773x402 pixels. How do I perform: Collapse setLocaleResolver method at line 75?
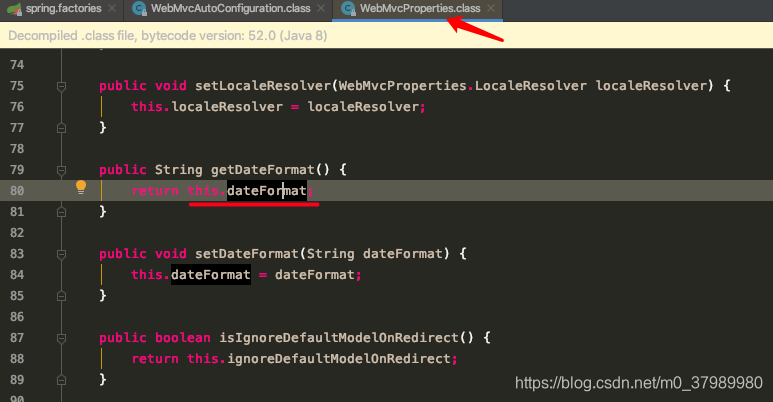pyautogui.click(x=61, y=86)
